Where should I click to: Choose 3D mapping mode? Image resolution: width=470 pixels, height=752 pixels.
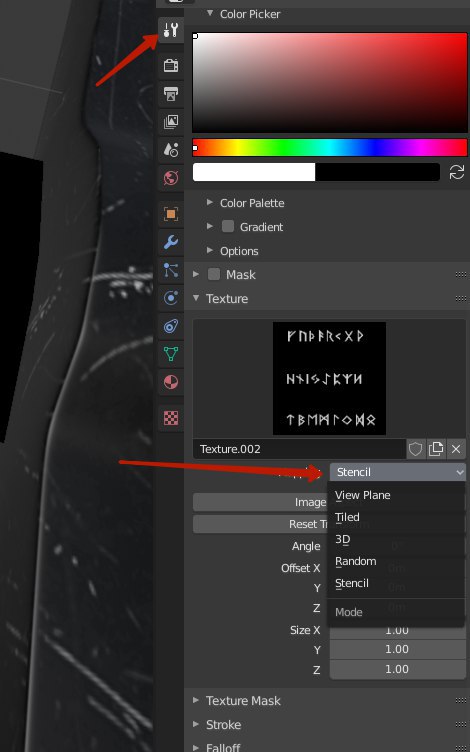click(396, 540)
